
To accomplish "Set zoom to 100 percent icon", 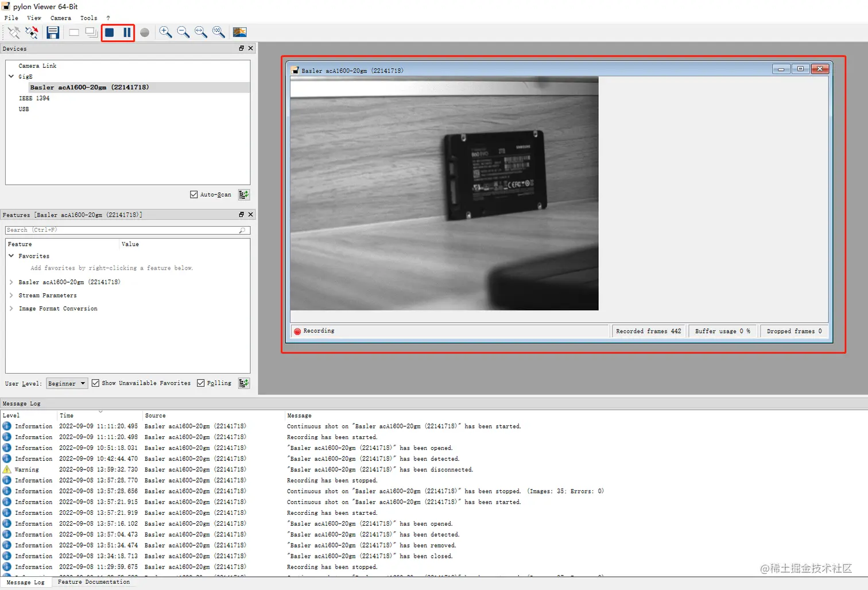I will [x=219, y=32].
